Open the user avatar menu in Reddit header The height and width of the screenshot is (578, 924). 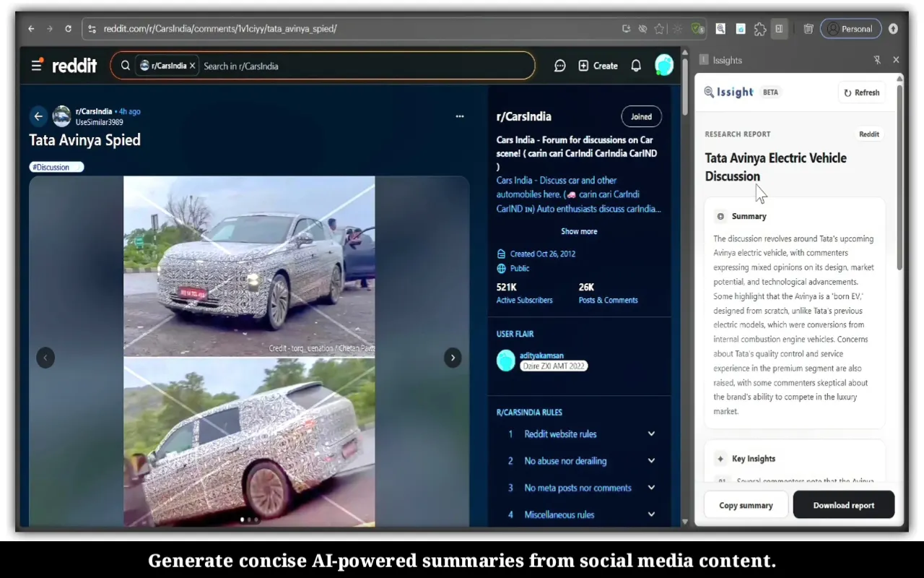664,65
